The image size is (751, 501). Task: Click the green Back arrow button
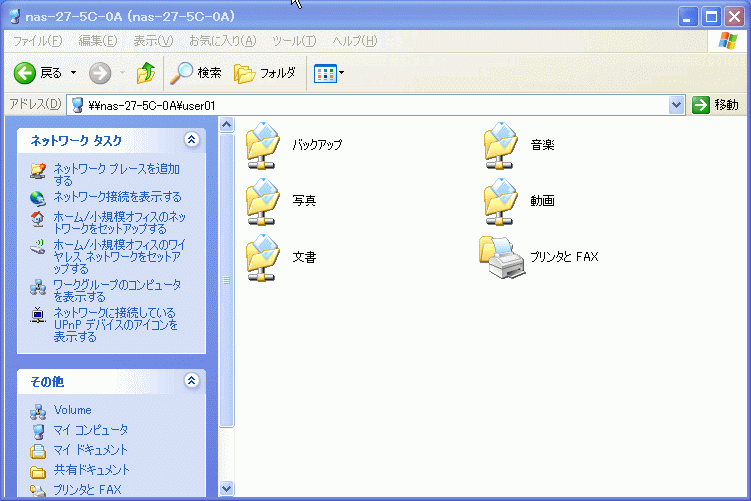click(26, 73)
